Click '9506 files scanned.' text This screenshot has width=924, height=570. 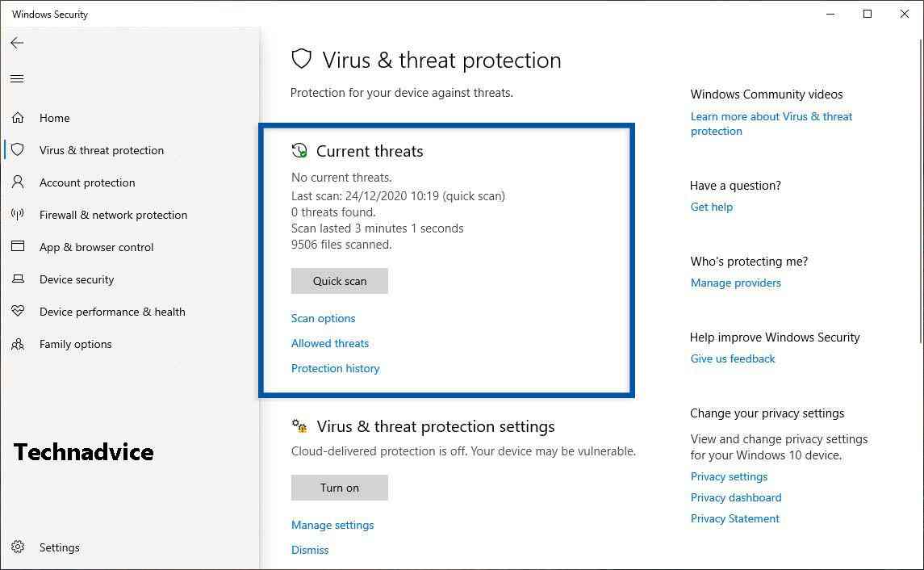point(341,244)
